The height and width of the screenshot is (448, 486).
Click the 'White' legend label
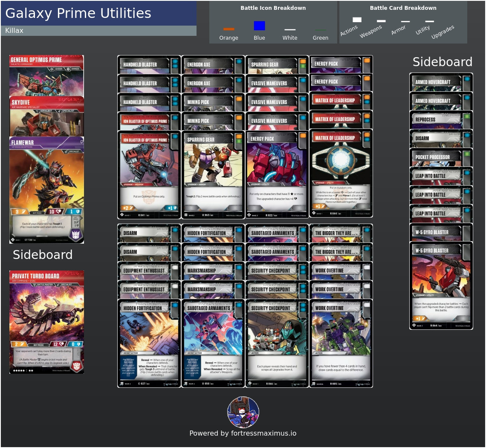click(290, 38)
